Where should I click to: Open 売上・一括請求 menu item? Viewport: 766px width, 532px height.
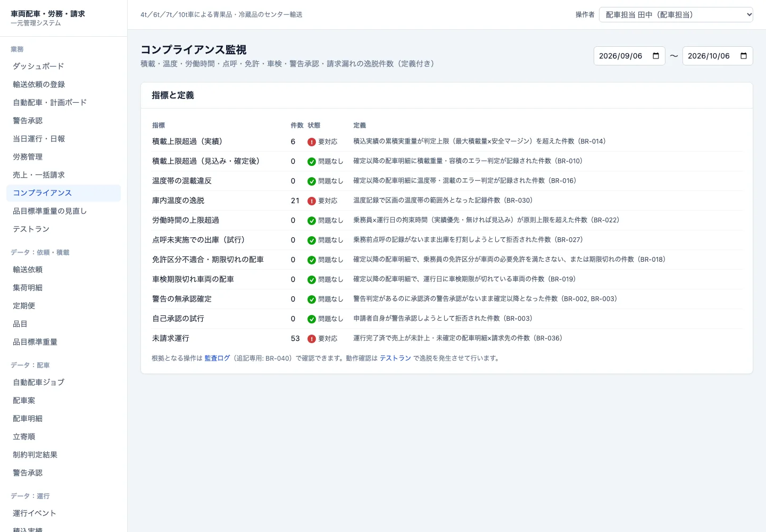[64, 175]
